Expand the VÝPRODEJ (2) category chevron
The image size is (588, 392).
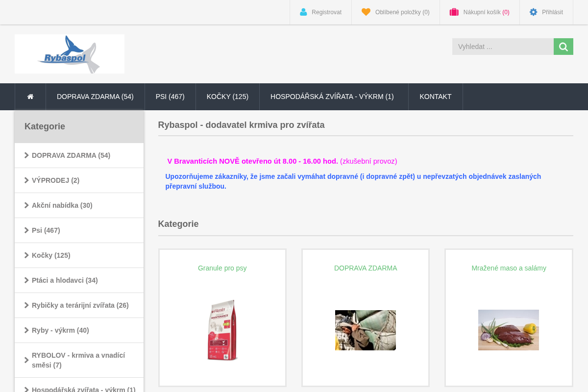point(26,180)
